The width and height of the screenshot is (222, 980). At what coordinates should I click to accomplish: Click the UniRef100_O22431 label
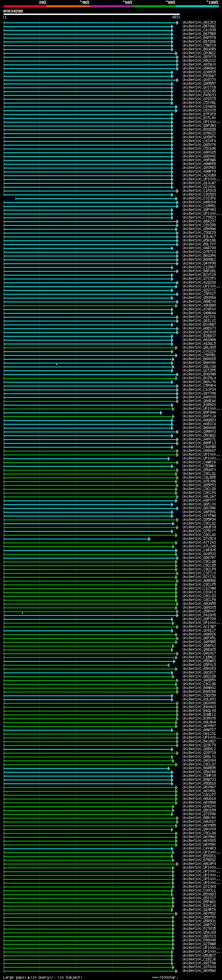pos(199,187)
